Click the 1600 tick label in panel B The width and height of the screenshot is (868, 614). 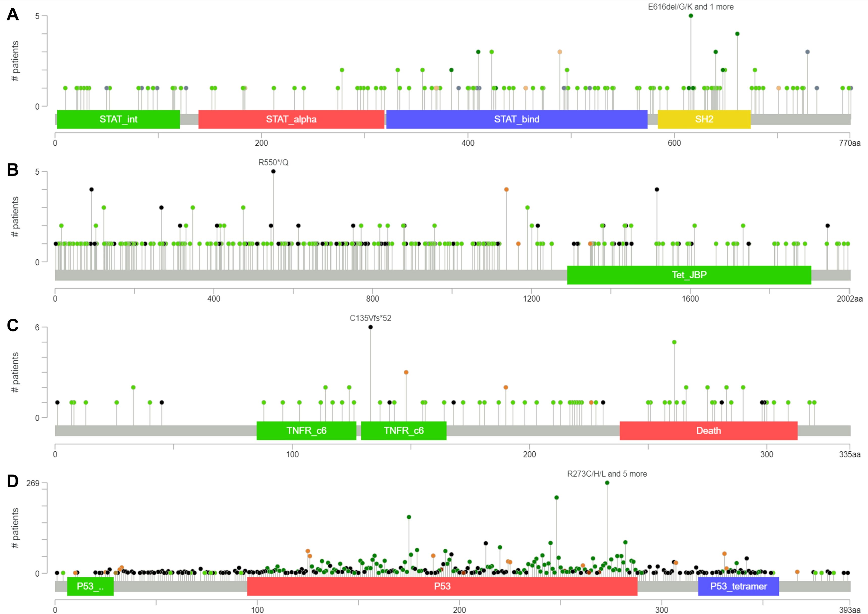(x=690, y=299)
